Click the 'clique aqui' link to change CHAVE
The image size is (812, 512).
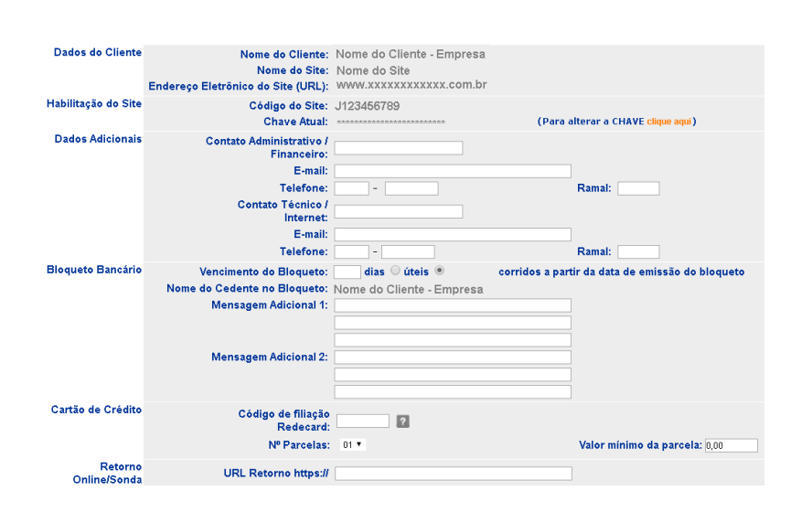click(668, 121)
